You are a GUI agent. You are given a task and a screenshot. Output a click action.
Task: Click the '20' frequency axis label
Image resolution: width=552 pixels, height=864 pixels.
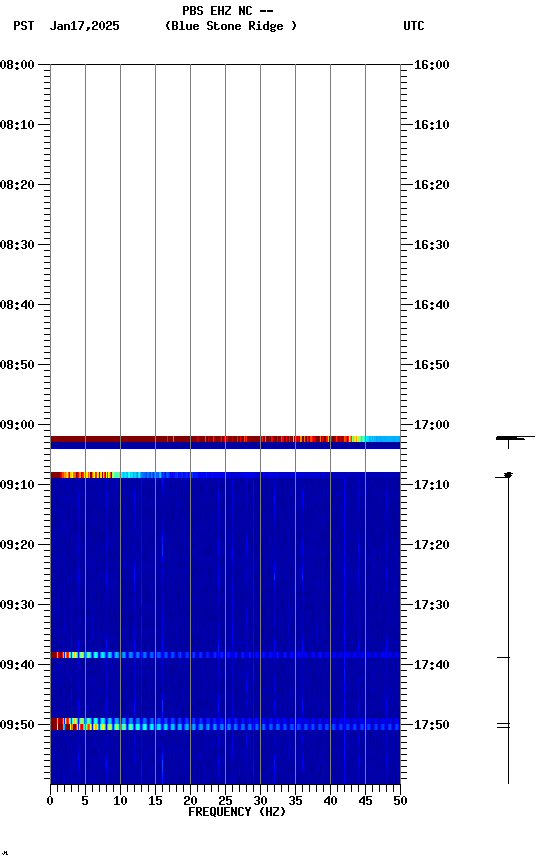[190, 801]
